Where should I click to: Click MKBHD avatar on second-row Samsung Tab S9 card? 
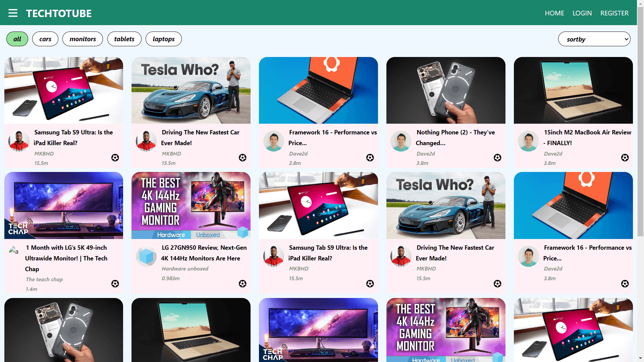[274, 256]
